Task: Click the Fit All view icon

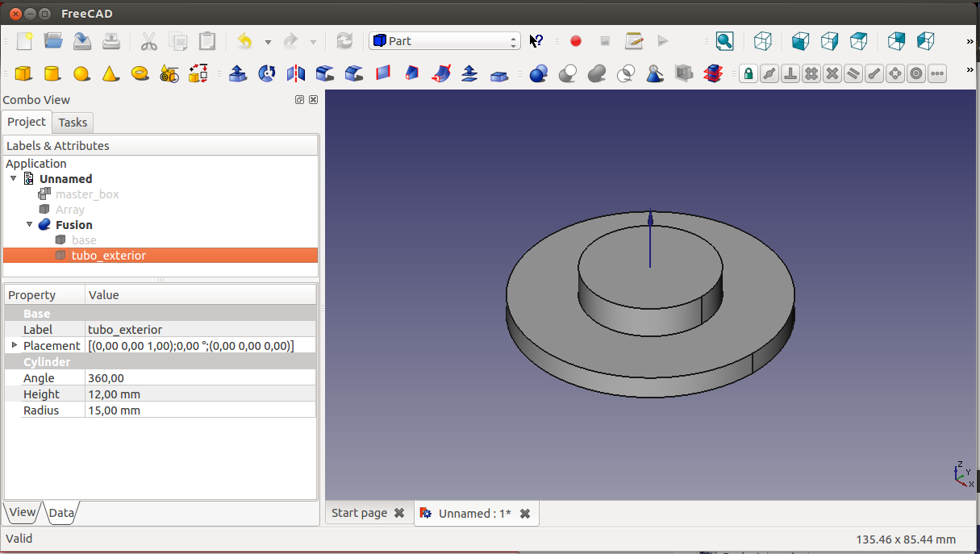Action: 724,41
